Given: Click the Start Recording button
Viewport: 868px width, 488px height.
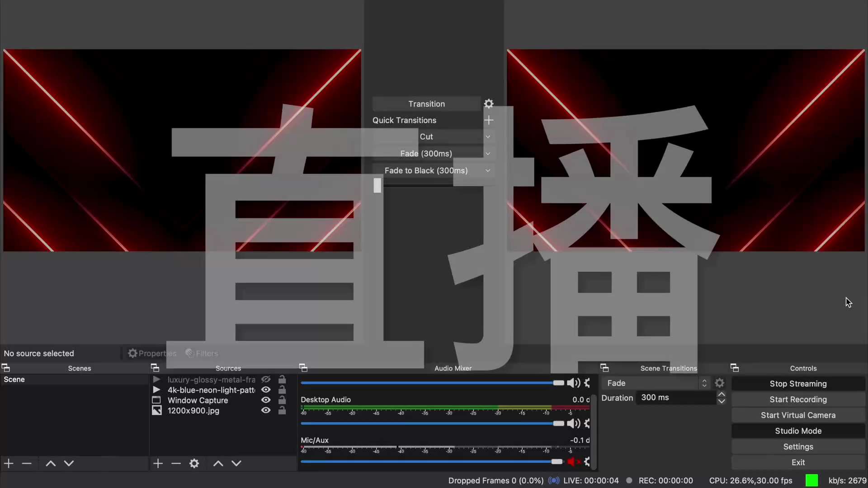Looking at the screenshot, I should tap(797, 399).
